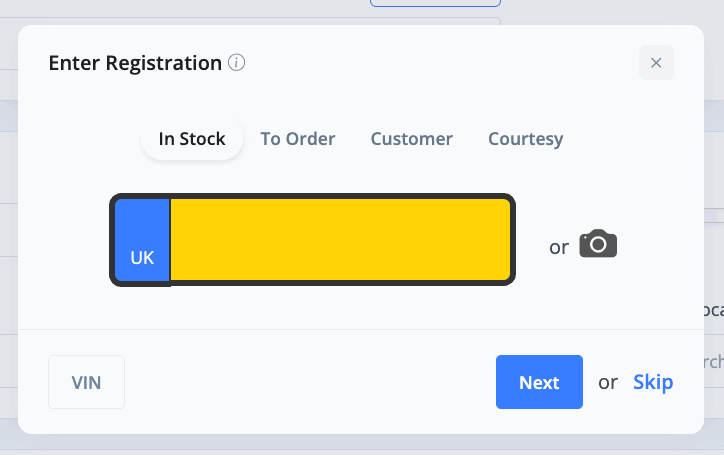This screenshot has height=455, width=724.
Task: Scan the plate using the camera icon
Action: tap(598, 244)
